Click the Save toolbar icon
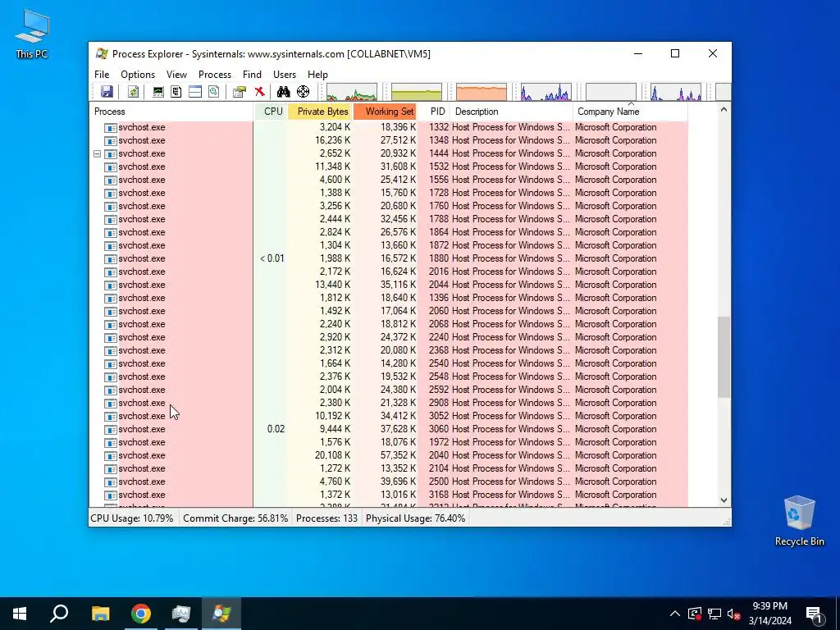The image size is (840, 630). [107, 92]
